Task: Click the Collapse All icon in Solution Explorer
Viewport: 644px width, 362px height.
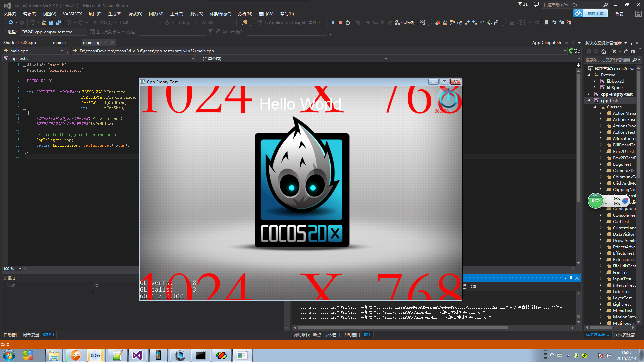Action: tap(633, 51)
